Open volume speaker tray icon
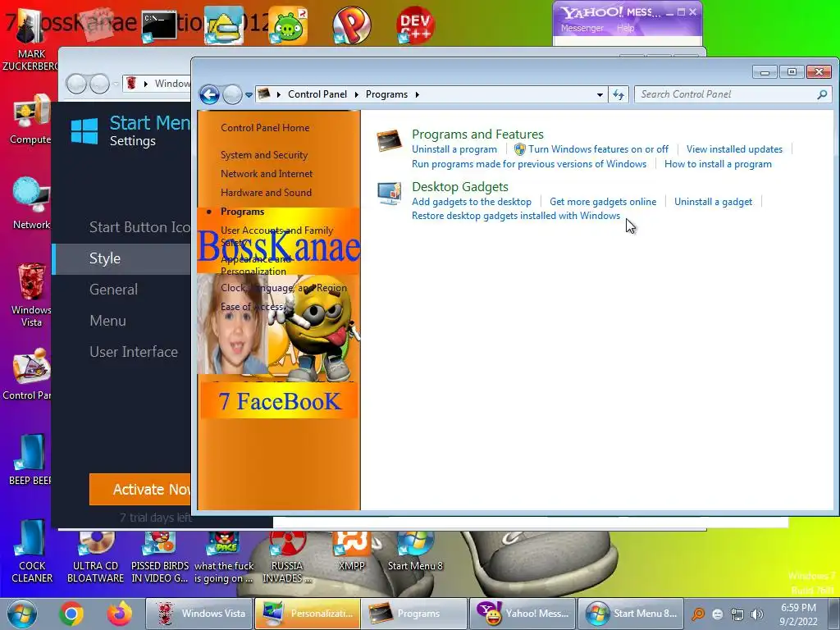The width and height of the screenshot is (840, 630). (756, 614)
